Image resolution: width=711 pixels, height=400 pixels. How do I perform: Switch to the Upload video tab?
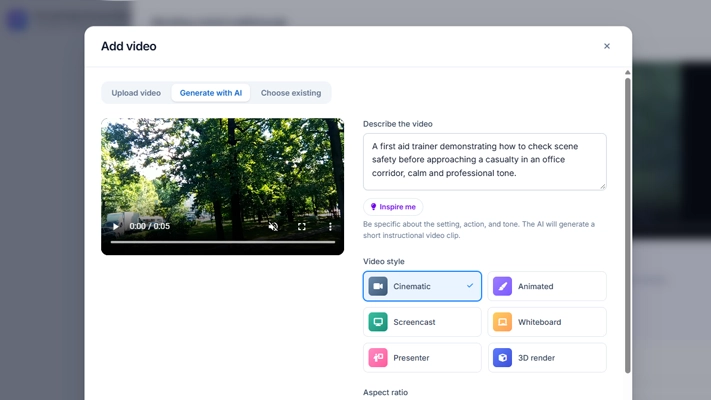click(x=136, y=93)
